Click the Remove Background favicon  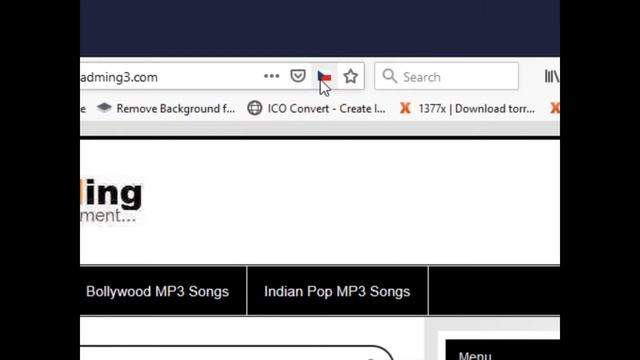[104, 108]
